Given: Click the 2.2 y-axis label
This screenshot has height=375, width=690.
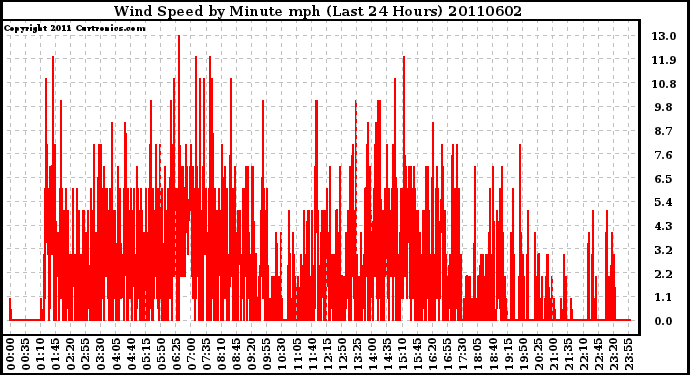Looking at the screenshot, I should pos(664,274).
